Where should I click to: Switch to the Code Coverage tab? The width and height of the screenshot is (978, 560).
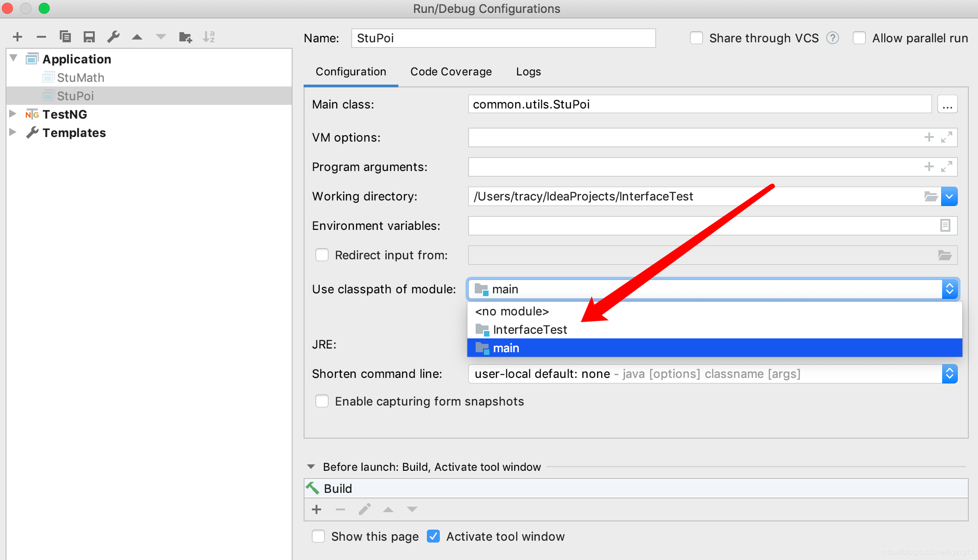pyautogui.click(x=451, y=72)
